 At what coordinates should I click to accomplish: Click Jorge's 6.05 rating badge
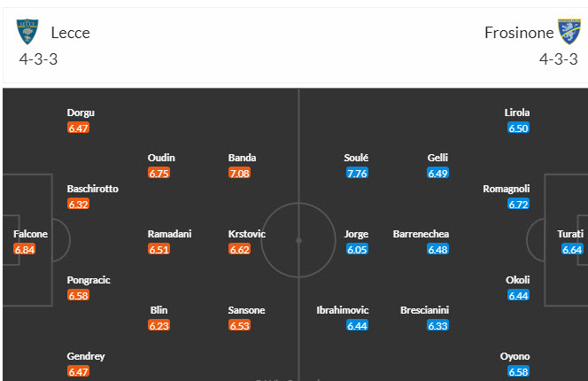click(356, 250)
